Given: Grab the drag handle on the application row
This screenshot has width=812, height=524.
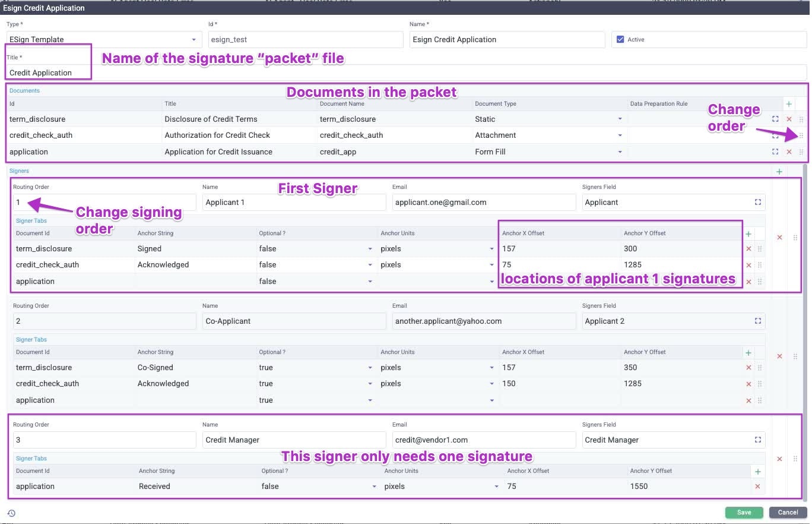Looking at the screenshot, I should click(x=801, y=151).
